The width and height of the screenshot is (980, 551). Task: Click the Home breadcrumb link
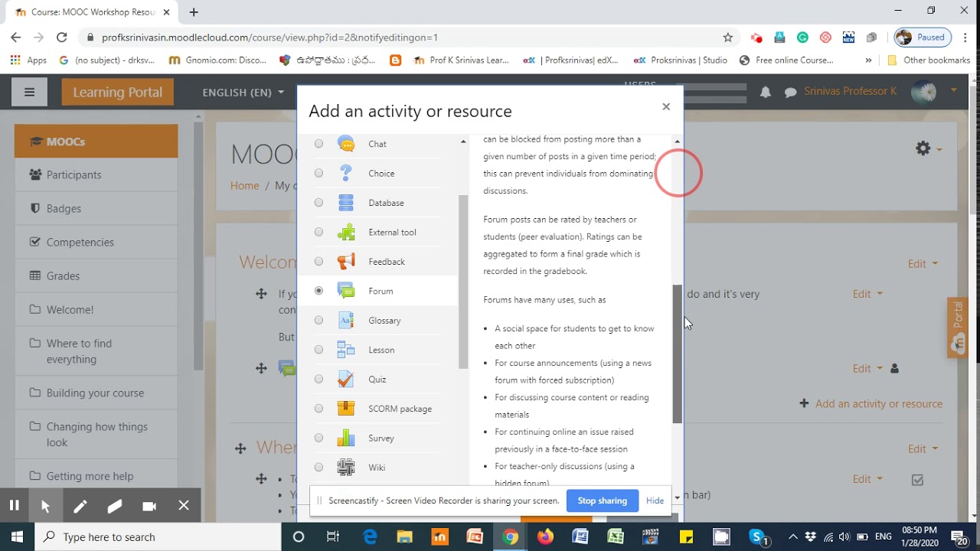(245, 186)
